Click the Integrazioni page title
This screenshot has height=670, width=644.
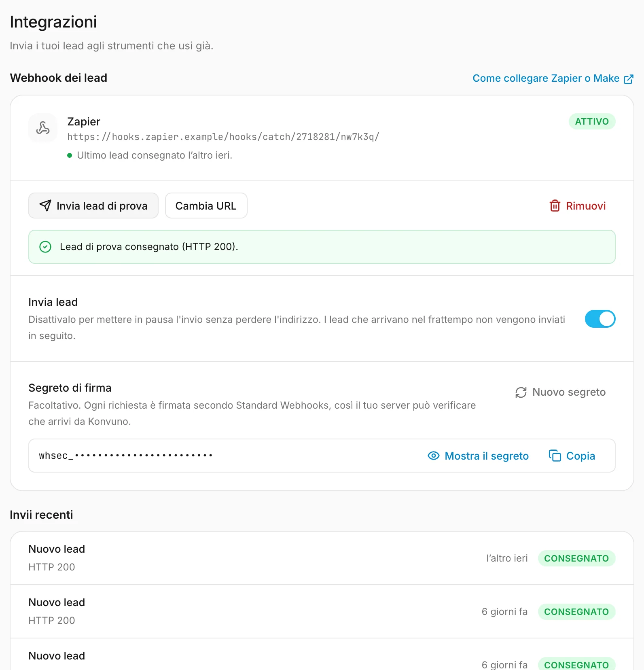53,22
